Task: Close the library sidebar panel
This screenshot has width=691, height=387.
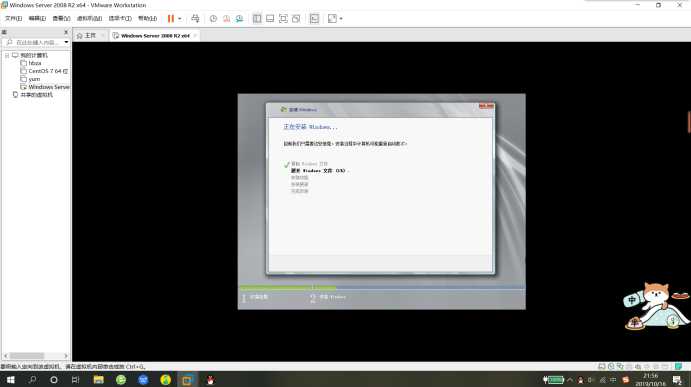Action: click(66, 32)
